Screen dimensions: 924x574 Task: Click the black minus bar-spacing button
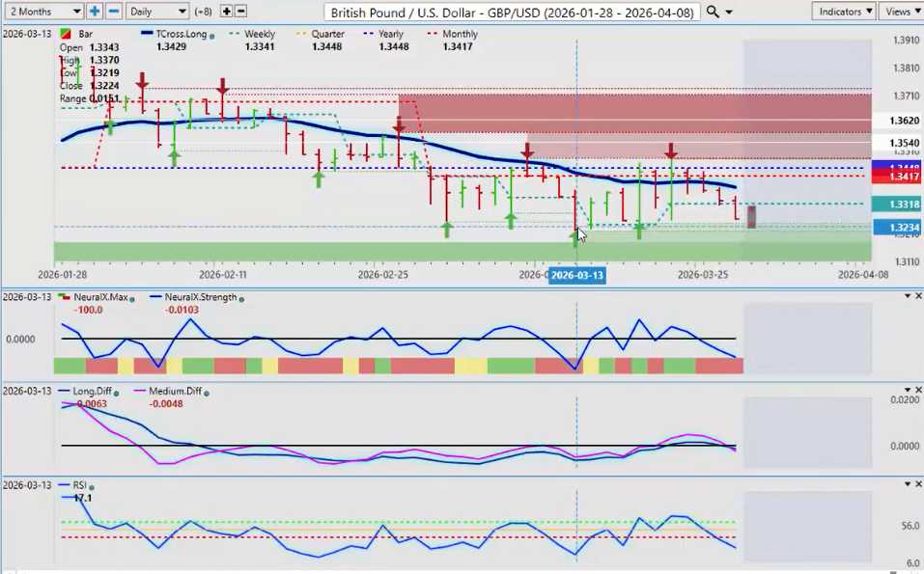(240, 12)
